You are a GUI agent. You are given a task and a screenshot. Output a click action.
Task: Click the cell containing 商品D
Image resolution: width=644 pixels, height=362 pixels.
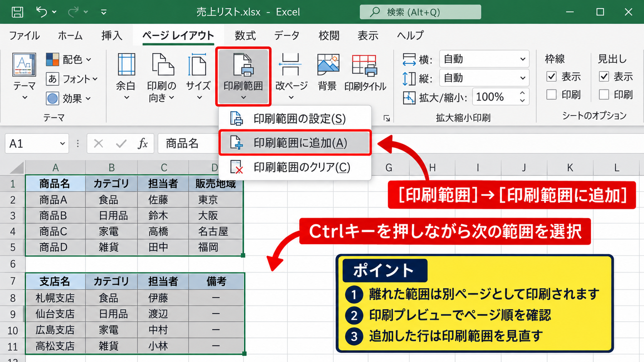point(55,247)
